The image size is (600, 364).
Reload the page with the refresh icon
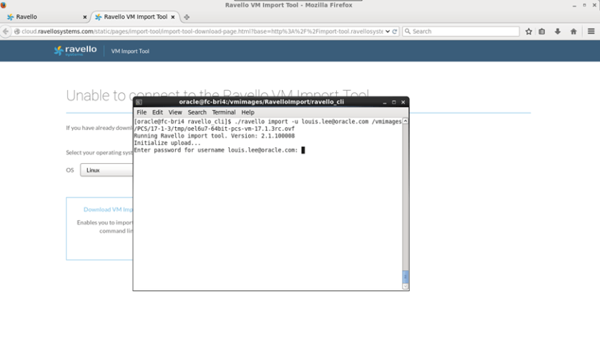coord(395,31)
